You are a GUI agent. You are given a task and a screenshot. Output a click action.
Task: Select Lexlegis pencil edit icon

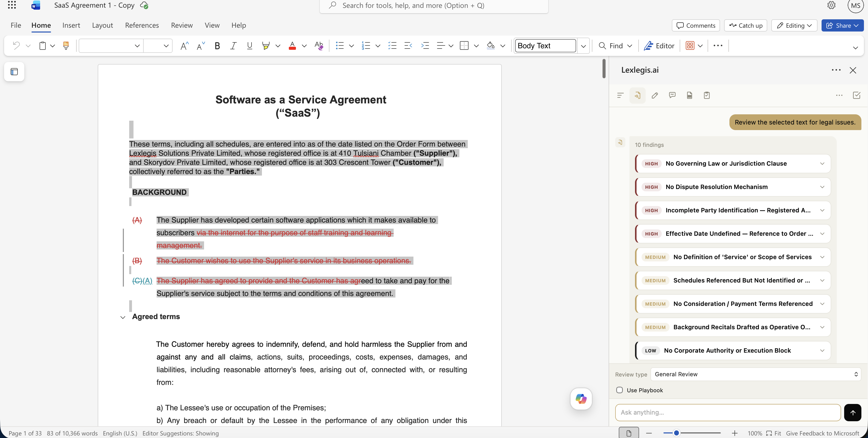pos(655,96)
